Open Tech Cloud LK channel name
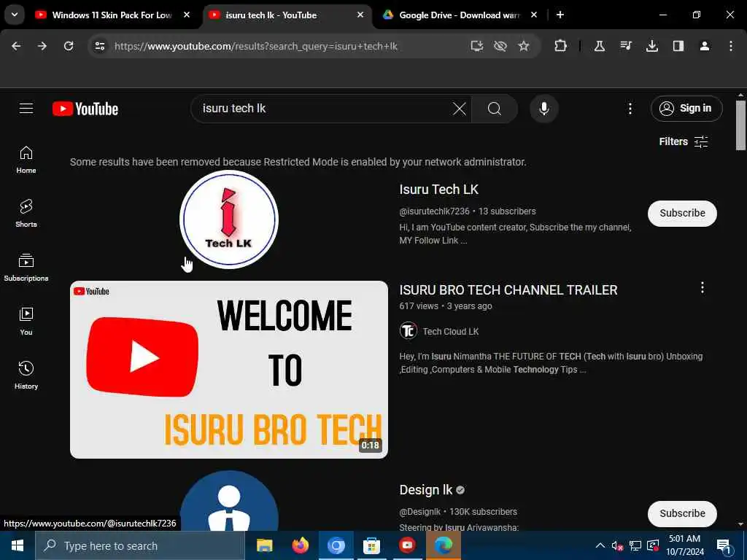This screenshot has width=747, height=560. coord(451,332)
